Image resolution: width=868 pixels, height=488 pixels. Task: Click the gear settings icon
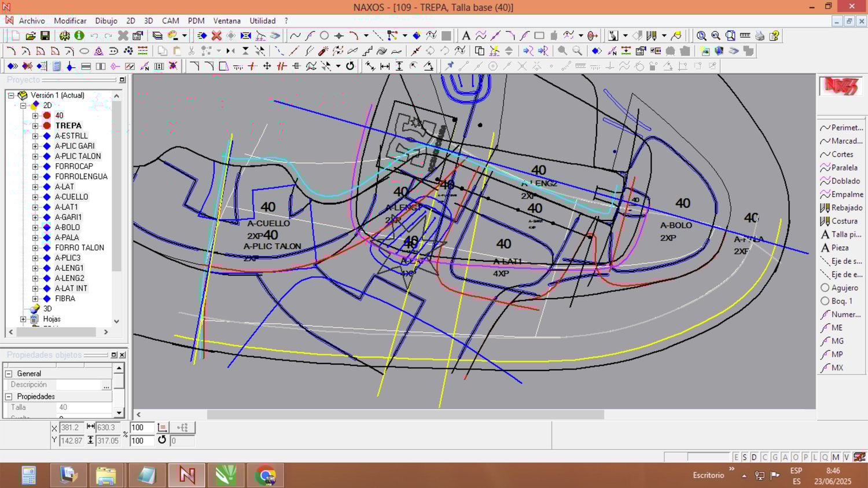[x=65, y=36]
